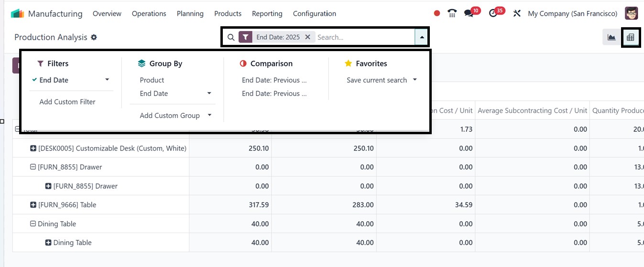Switch to the graph view icon
Image resolution: width=644 pixels, height=267 pixels.
coord(611,37)
